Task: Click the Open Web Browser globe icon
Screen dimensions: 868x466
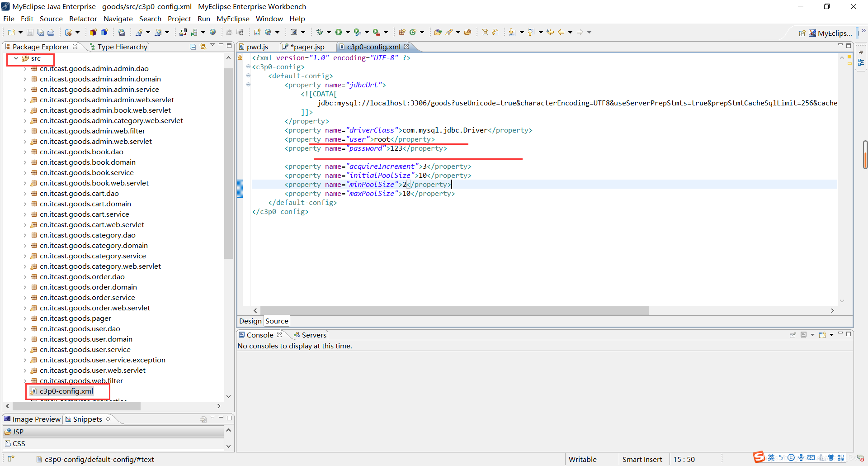Action: (213, 32)
